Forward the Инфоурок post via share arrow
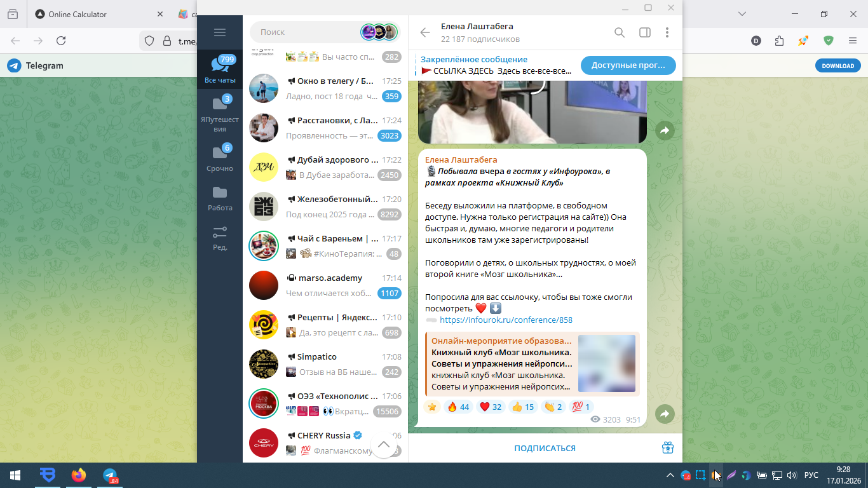This screenshot has width=868, height=488. pyautogui.click(x=665, y=414)
